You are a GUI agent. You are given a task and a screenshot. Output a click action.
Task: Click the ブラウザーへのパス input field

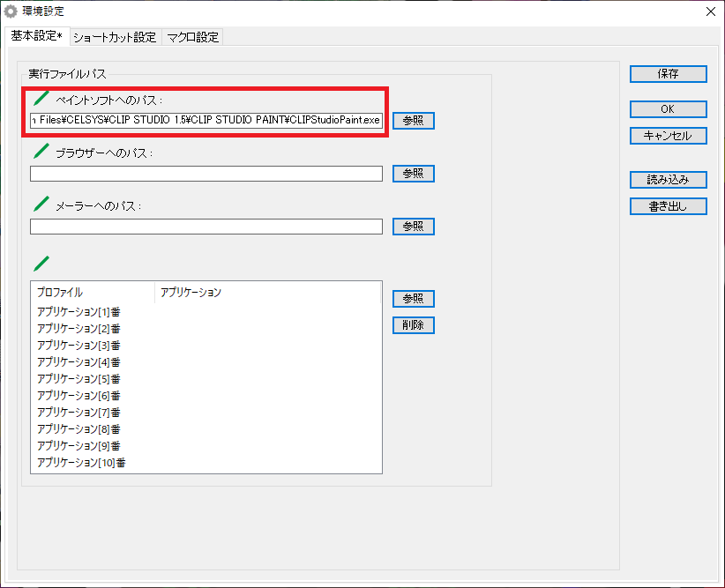click(x=206, y=174)
